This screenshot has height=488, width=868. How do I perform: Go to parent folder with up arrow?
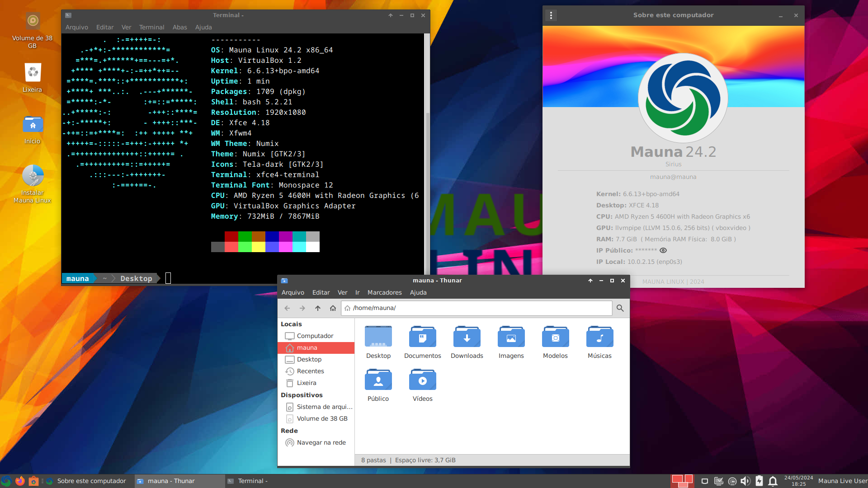coord(318,308)
